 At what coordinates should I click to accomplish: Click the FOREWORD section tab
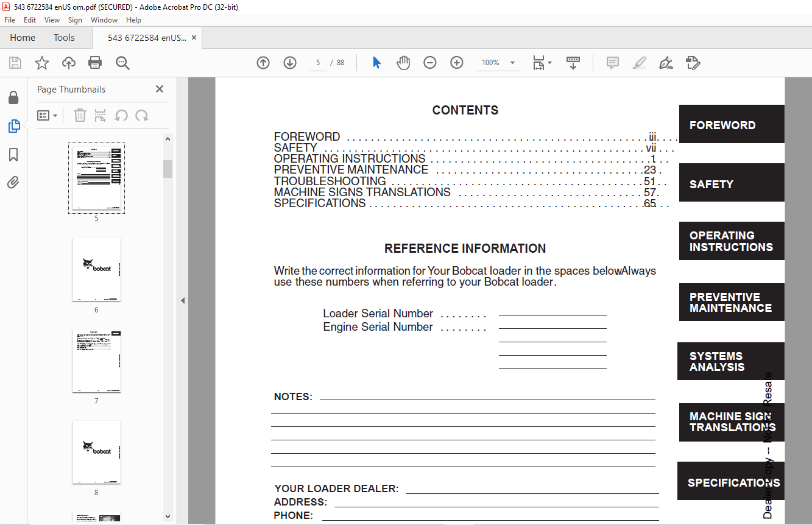(x=732, y=124)
